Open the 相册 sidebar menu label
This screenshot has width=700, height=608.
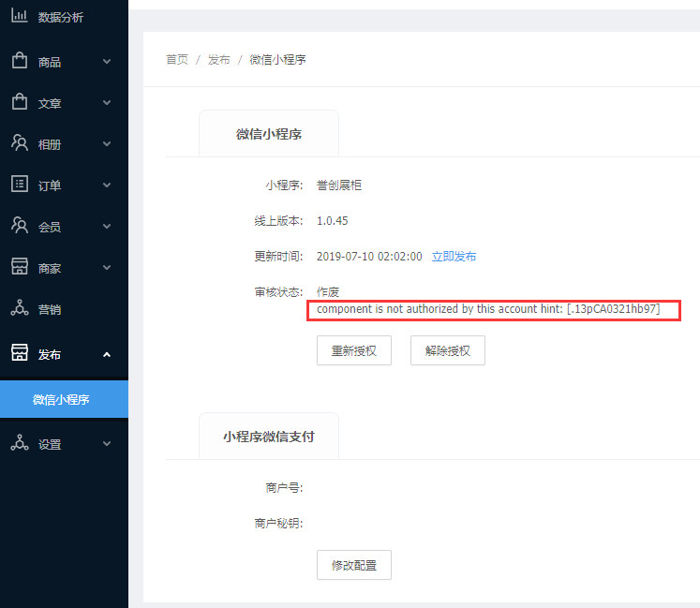coord(49,144)
